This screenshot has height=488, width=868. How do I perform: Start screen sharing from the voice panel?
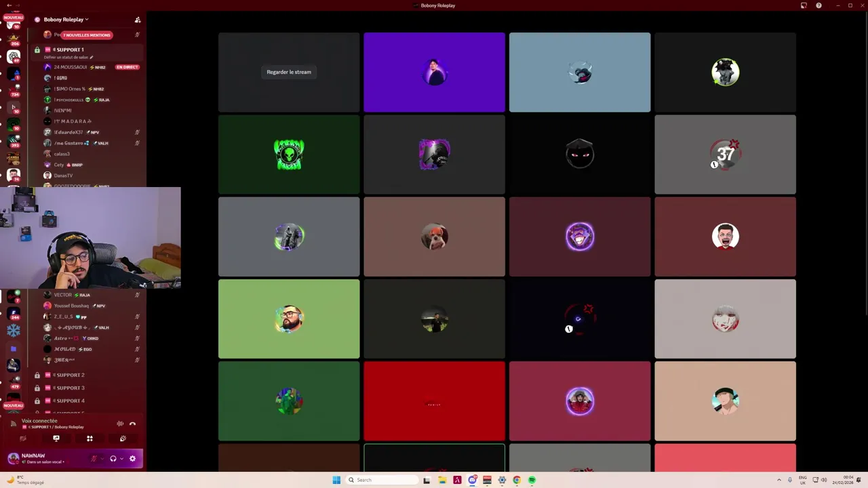[56, 439]
